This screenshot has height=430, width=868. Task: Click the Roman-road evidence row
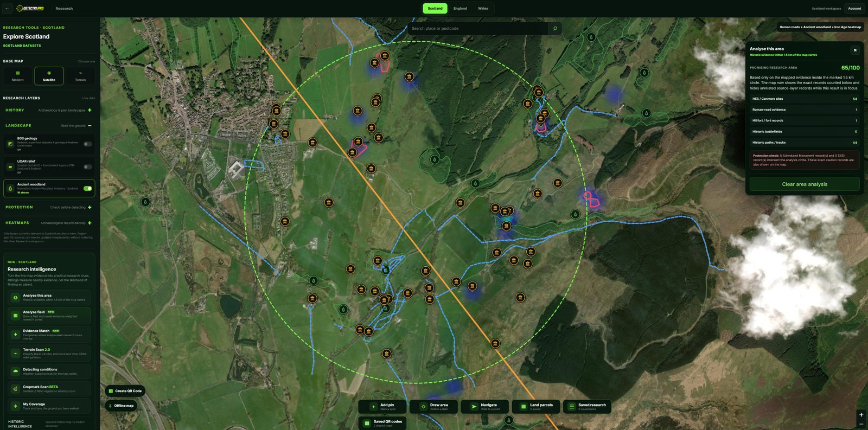[x=805, y=110]
